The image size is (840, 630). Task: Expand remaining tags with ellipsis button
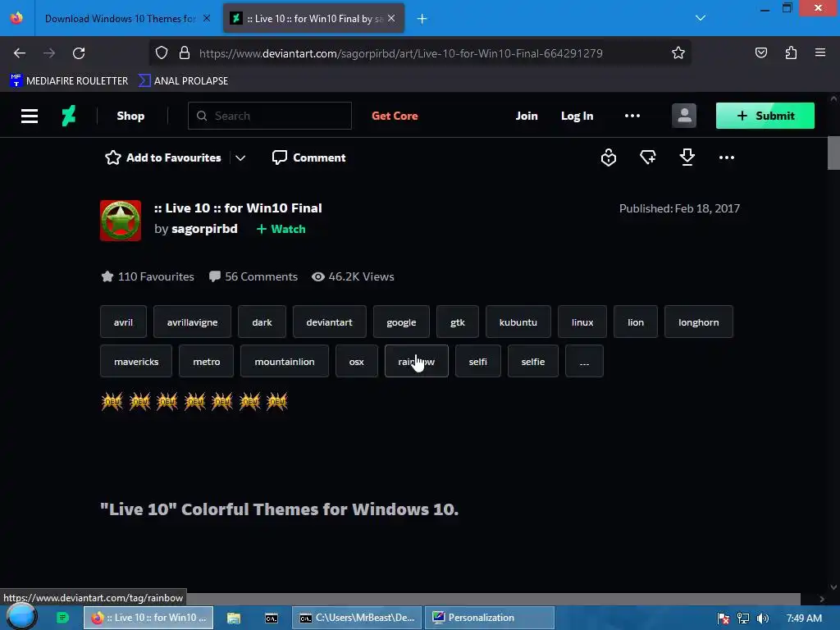pos(584,362)
